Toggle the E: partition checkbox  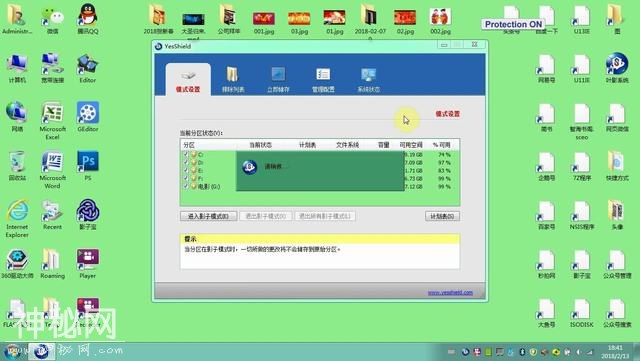click(186, 170)
